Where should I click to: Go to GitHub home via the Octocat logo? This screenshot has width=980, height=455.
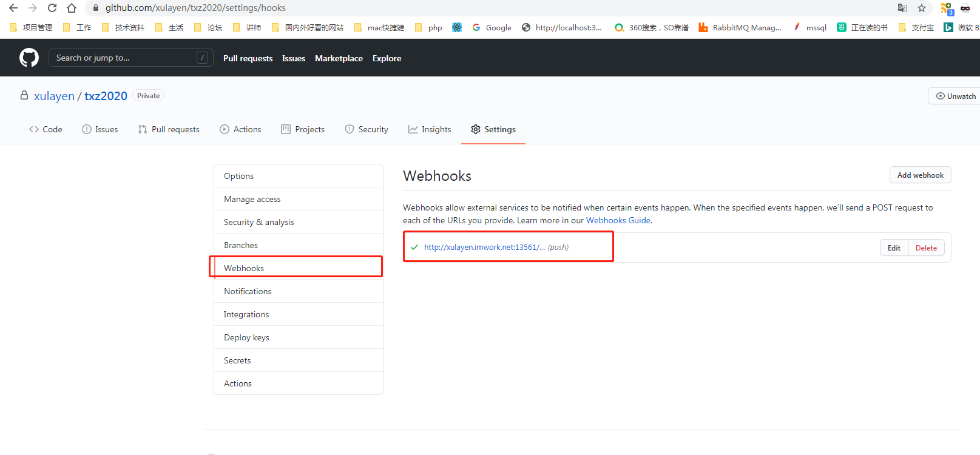point(29,58)
